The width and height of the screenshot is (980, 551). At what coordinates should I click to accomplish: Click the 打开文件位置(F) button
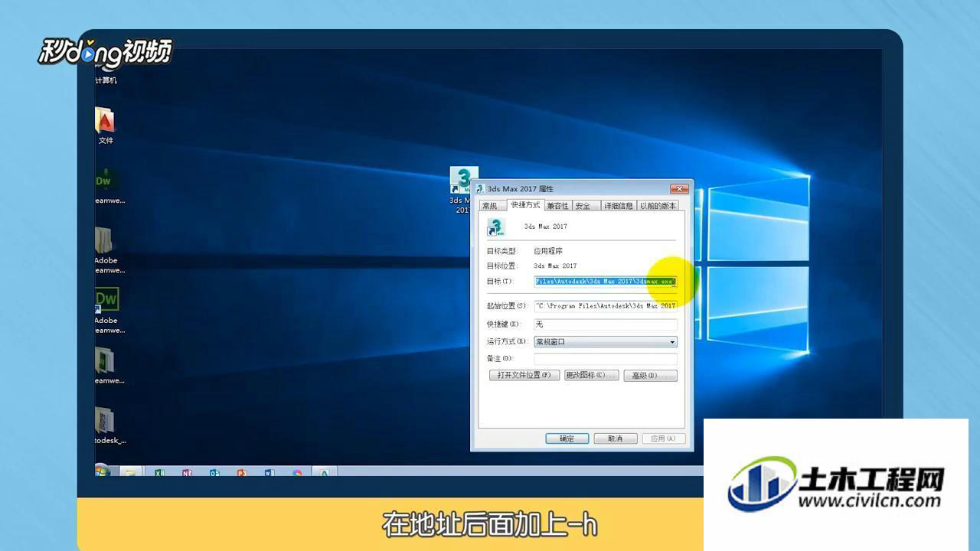(524, 375)
